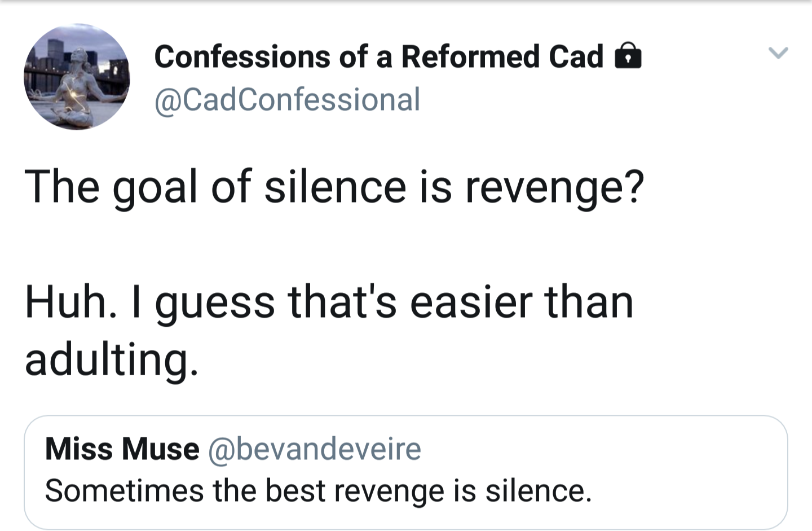Click the word "Sometimes" in the quoted tweet
Image resolution: width=812 pixels, height=531 pixels.
tap(124, 490)
